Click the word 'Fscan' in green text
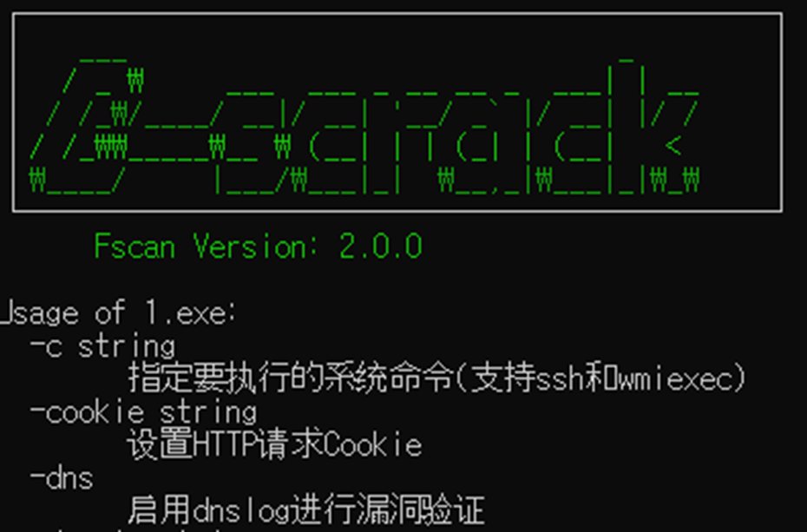Viewport: 807px width, 532px height. click(x=134, y=246)
